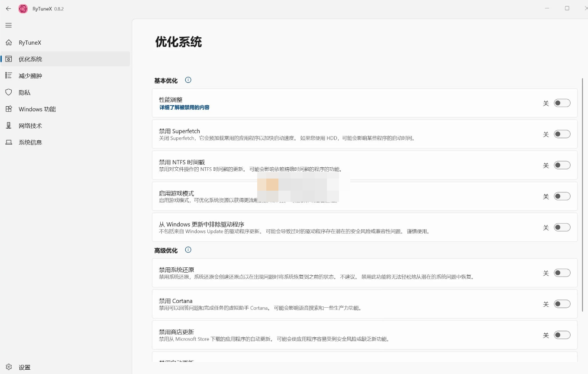588x374 pixels.
Task: Turn on 禁用 Superfetch
Action: pyautogui.click(x=562, y=134)
